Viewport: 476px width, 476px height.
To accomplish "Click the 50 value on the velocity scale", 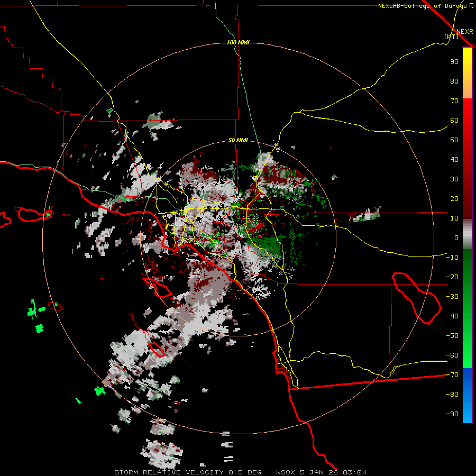I will [454, 140].
